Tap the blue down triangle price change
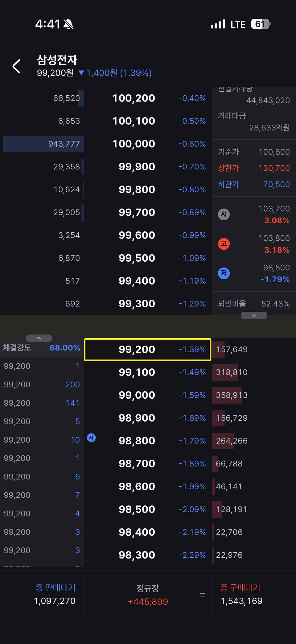 [81, 73]
